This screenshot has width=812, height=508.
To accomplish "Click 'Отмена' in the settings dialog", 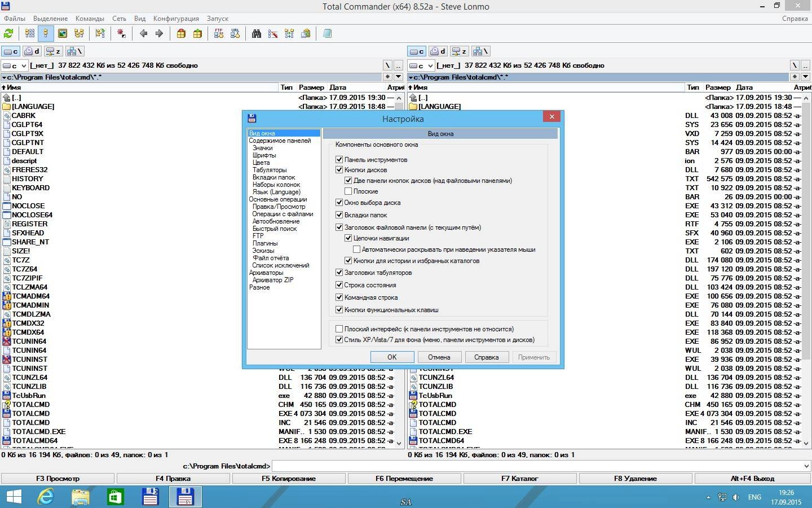I will [439, 357].
